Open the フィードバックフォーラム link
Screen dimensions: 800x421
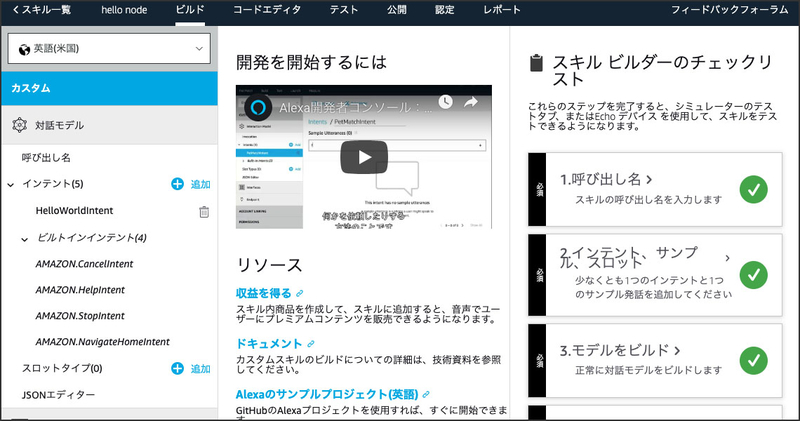point(730,10)
